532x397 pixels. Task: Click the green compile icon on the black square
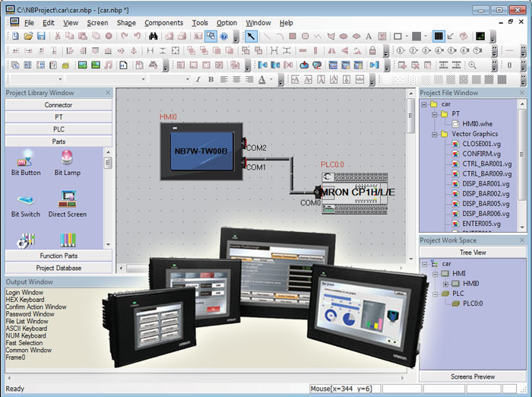[x=480, y=36]
